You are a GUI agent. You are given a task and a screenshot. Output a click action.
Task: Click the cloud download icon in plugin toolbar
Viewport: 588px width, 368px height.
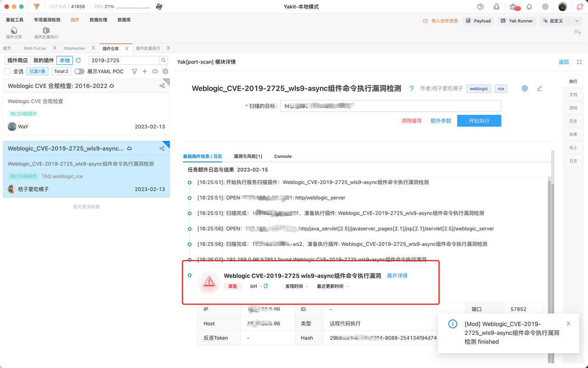[x=155, y=71]
